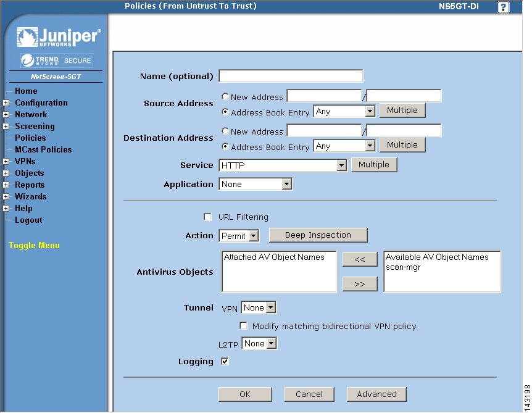
Task: Open the Action Permit dropdown
Action: [239, 236]
